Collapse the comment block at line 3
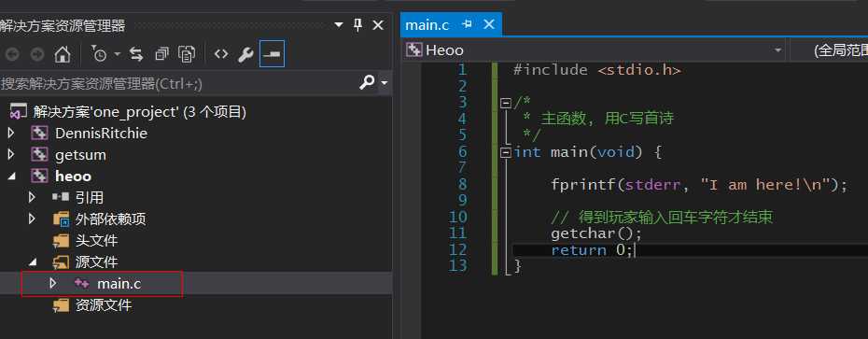Screen dimensions: 868x339 [505, 103]
